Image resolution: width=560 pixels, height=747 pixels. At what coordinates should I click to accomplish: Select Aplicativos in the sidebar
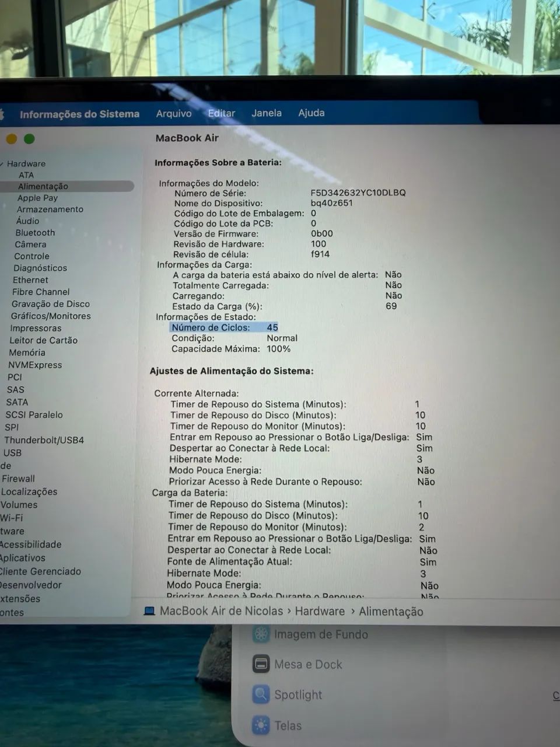[x=23, y=558]
